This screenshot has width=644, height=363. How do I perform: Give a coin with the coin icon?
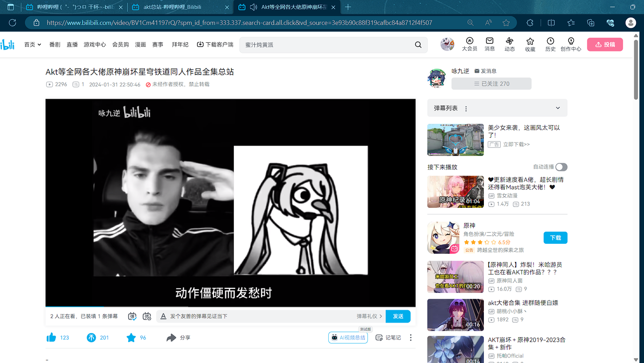[91, 338]
